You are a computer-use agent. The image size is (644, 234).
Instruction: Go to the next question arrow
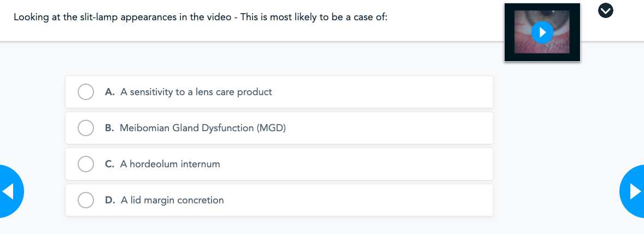tap(634, 191)
